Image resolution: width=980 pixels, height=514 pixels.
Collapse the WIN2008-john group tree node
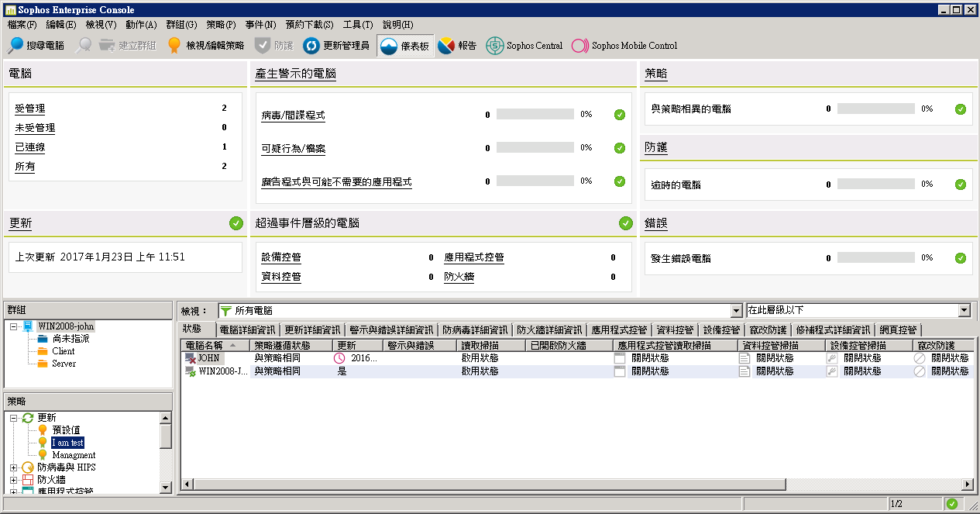coord(13,326)
